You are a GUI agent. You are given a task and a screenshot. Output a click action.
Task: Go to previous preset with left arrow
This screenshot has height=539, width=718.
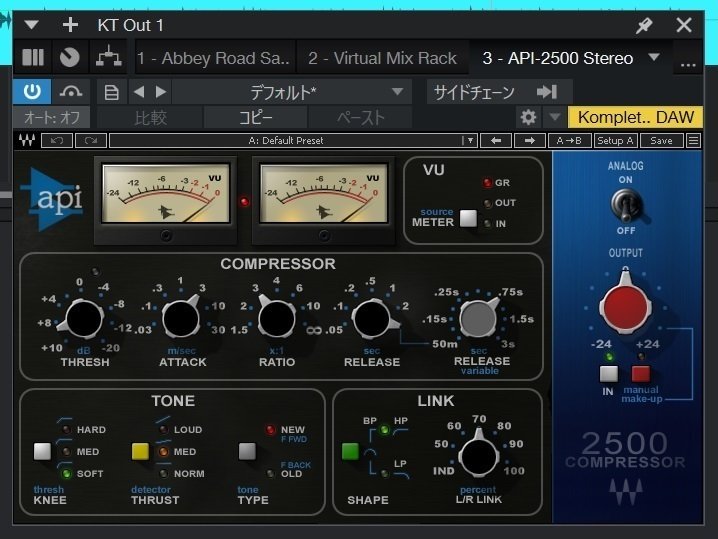click(139, 92)
